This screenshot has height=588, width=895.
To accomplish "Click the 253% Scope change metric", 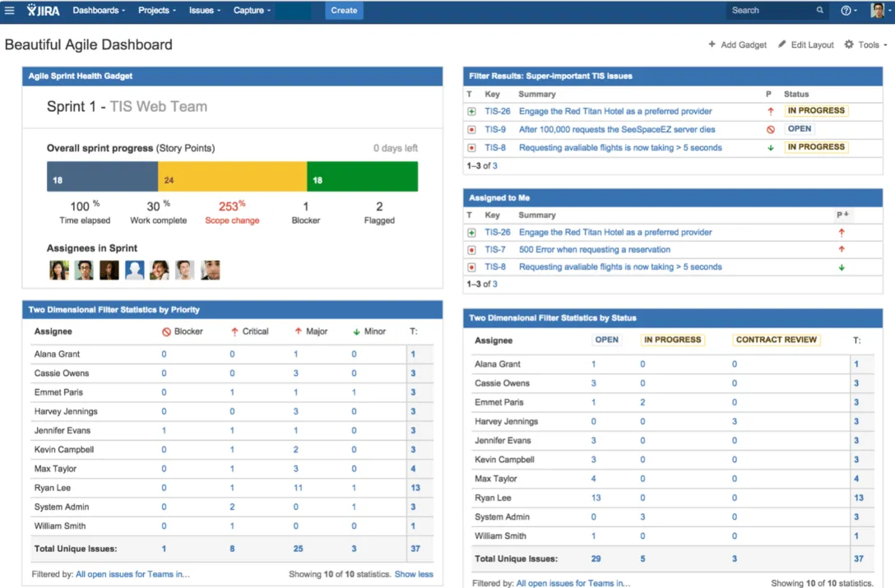I will 232,212.
